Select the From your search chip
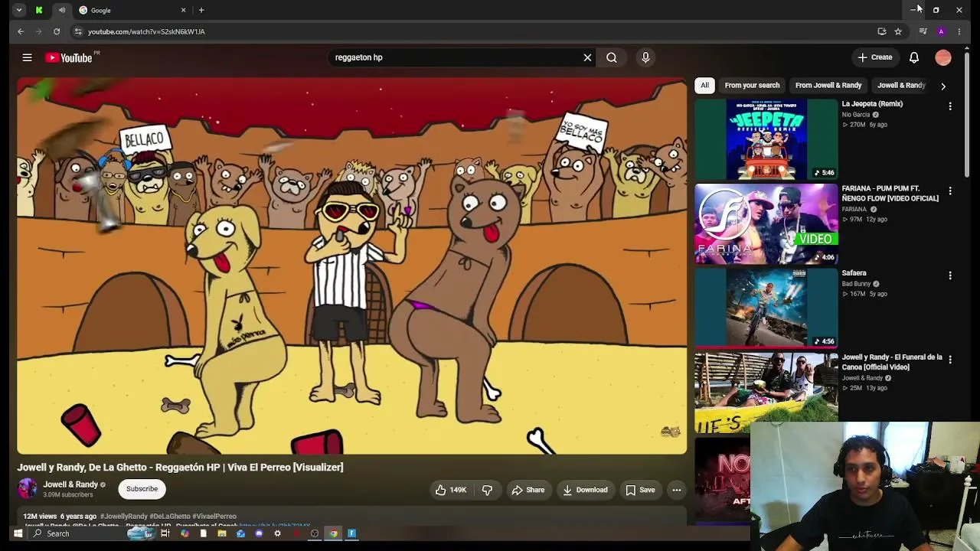Screen dimensions: 980x551 click(752, 86)
